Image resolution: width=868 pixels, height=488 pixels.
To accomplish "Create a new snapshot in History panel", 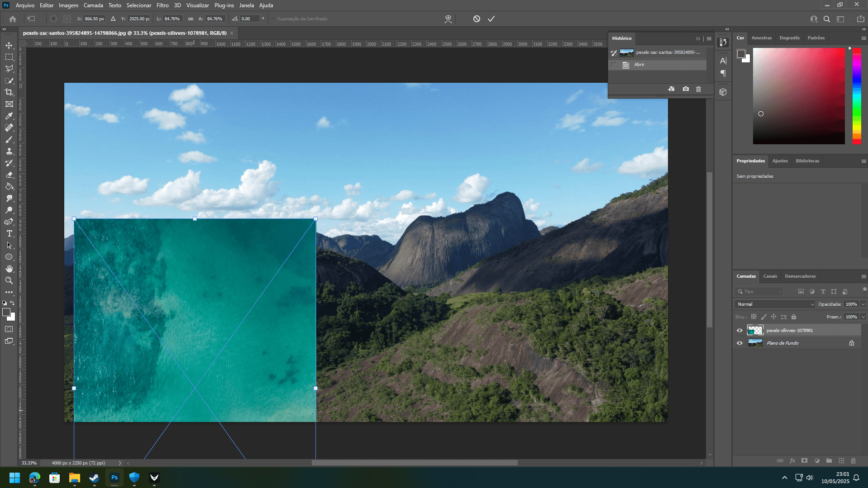I will pos(686,89).
